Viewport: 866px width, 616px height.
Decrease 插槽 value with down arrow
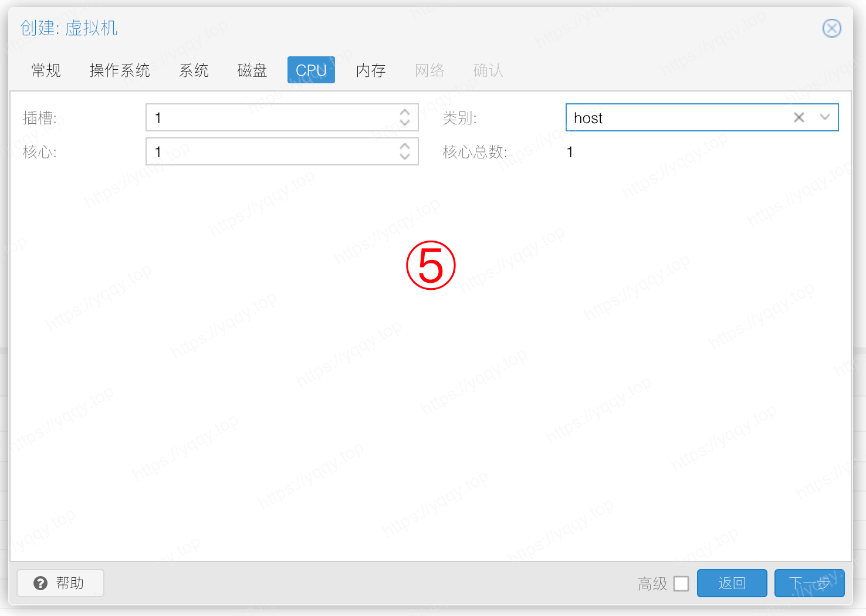tap(404, 123)
